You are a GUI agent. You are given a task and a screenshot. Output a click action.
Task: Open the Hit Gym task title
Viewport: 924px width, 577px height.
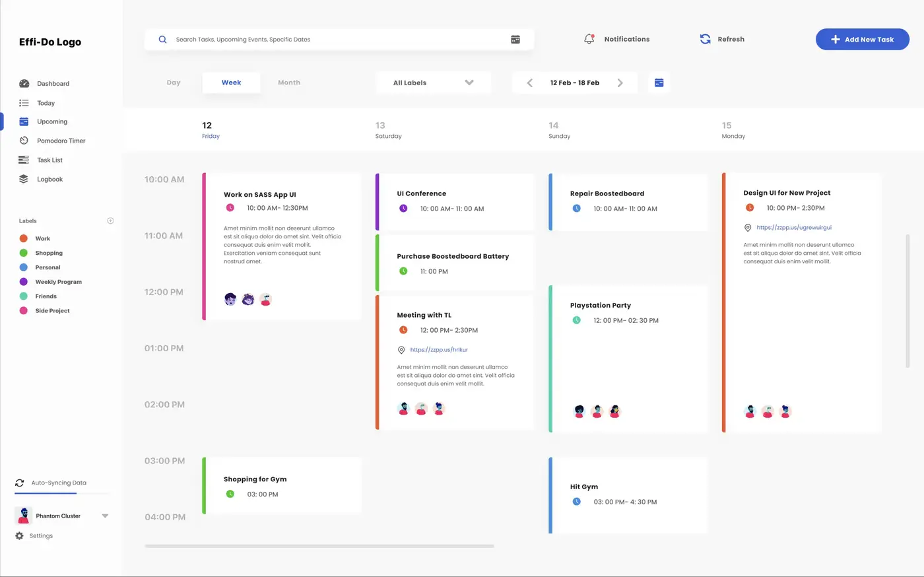(x=584, y=487)
